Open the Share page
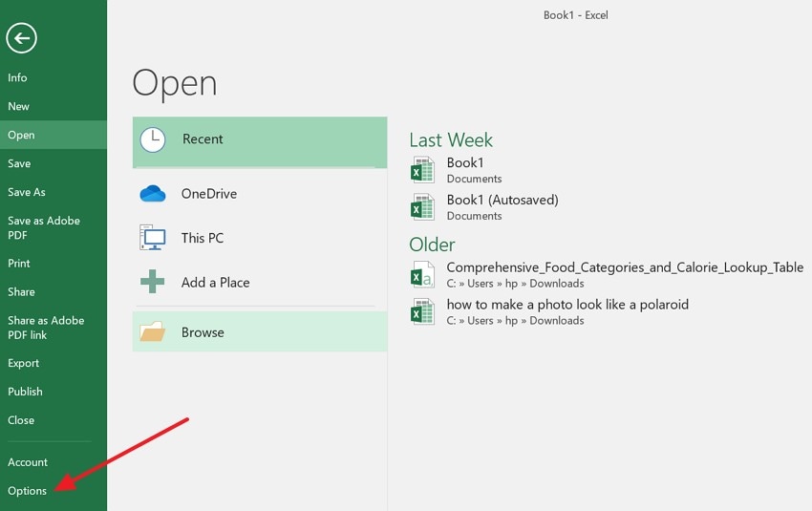Image resolution: width=812 pixels, height=511 pixels. click(53, 291)
